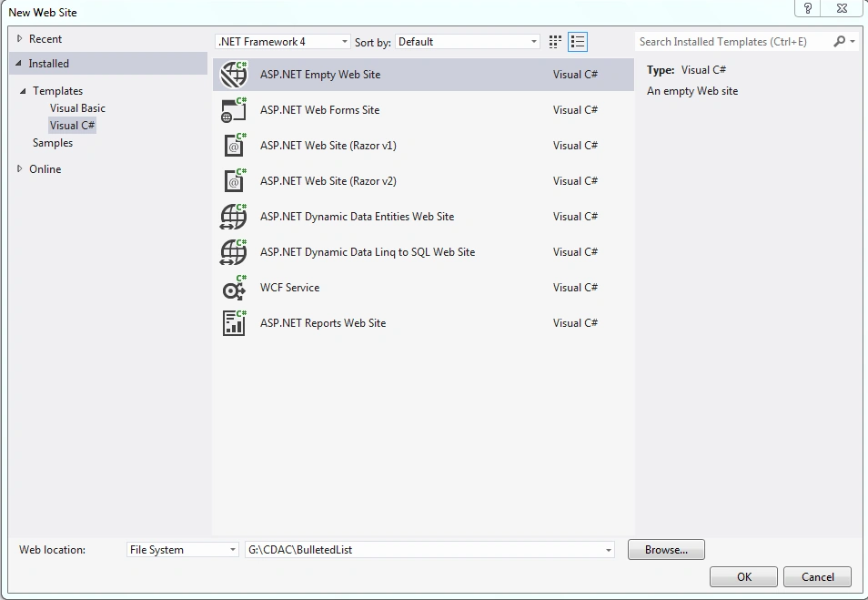
Task: Click the 'Sort by:' label
Action: pyautogui.click(x=372, y=42)
